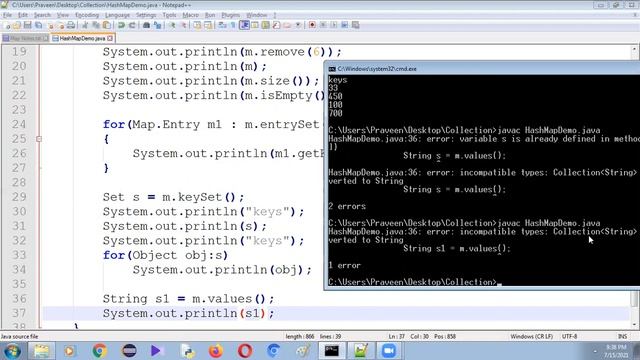Select the HashMapDemo.java tab
This screenshot has width=640, height=360.
pos(82,38)
